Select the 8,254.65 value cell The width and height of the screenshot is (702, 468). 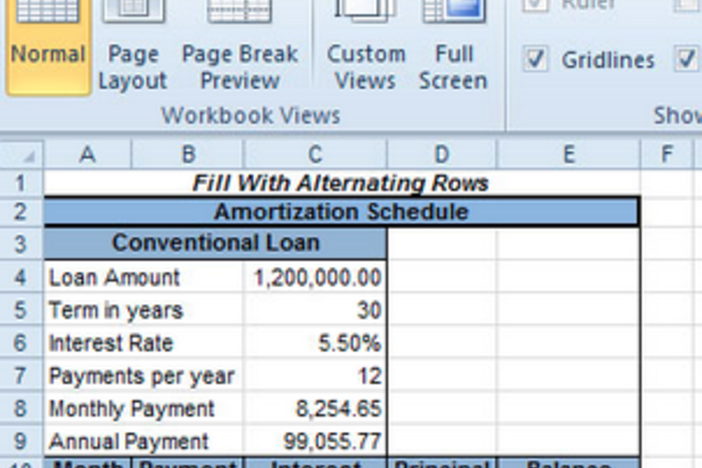point(315,408)
